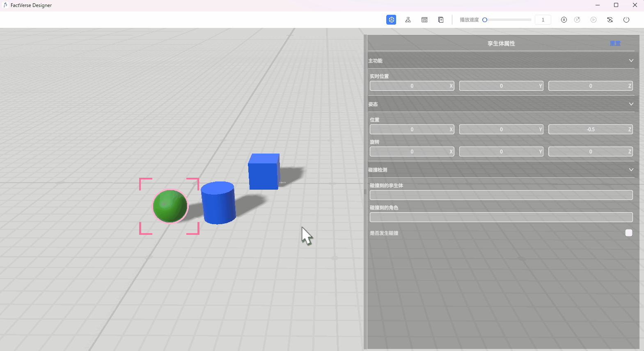
Task: Click the copy documents toolbar icon
Action: click(441, 20)
